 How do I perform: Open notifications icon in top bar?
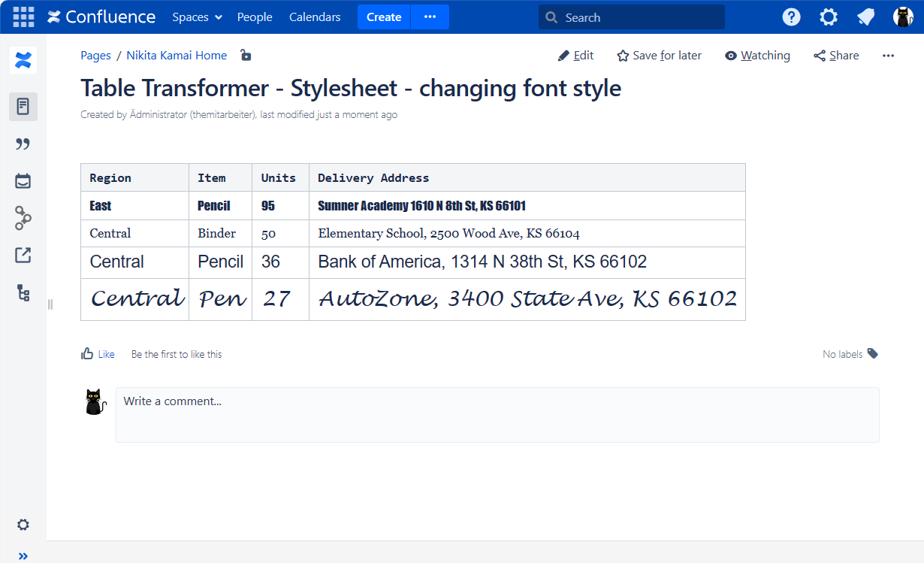(x=865, y=17)
